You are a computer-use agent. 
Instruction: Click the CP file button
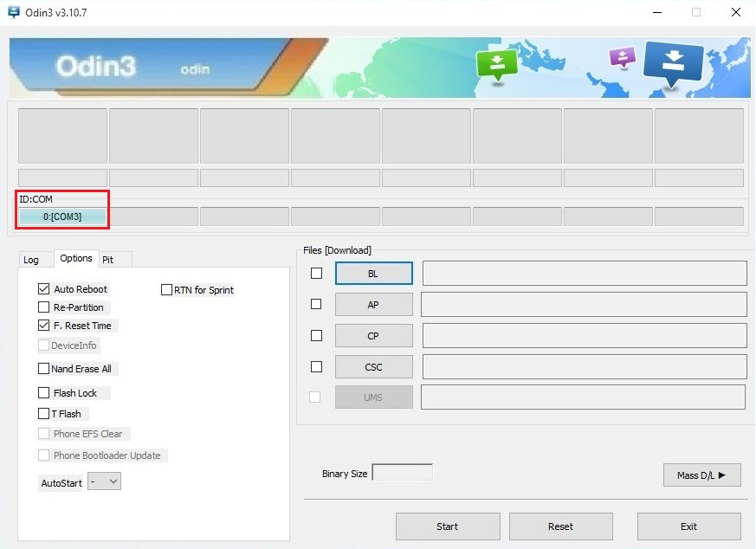373,336
